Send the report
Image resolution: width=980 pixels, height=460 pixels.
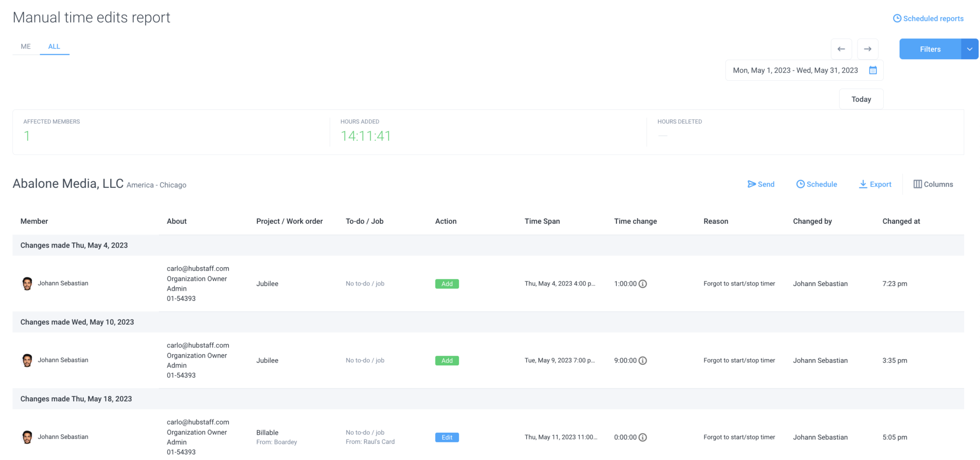(761, 184)
